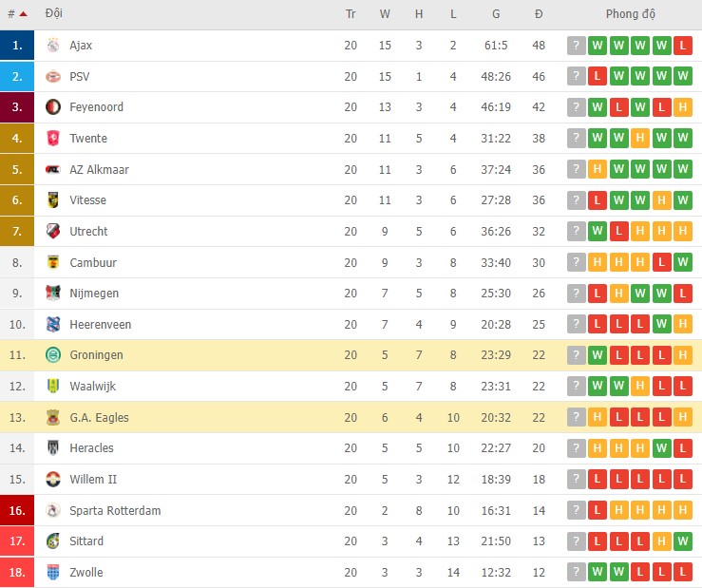Click the Ajax club crest icon
702x588 pixels.
[53, 46]
